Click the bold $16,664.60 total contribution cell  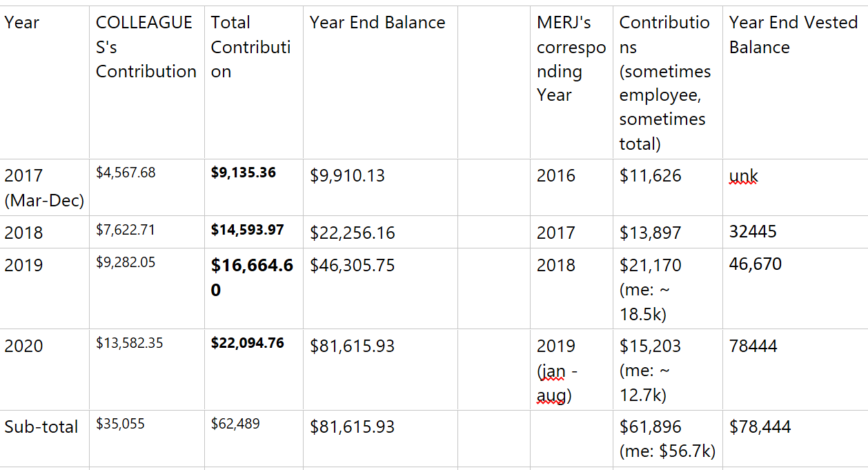click(x=252, y=277)
